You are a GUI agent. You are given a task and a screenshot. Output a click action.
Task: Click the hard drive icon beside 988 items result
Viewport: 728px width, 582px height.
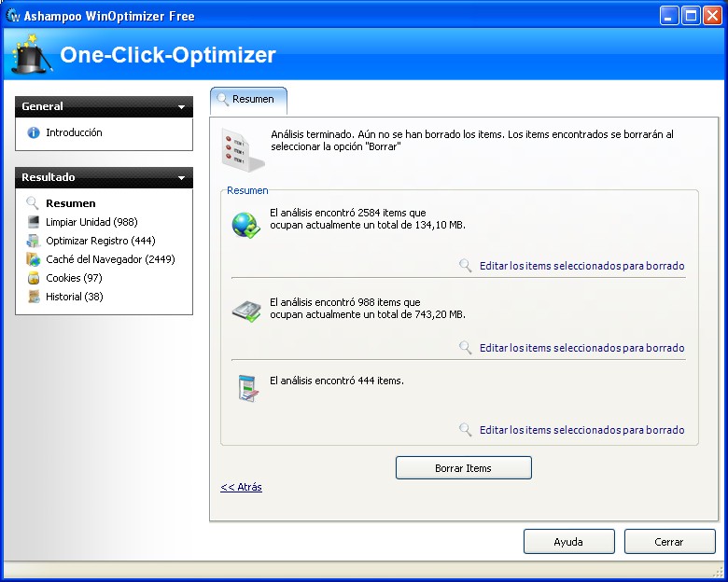coord(246,311)
